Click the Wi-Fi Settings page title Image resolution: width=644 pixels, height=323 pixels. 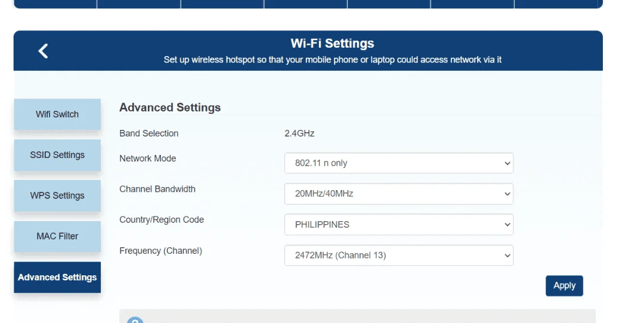click(x=332, y=43)
